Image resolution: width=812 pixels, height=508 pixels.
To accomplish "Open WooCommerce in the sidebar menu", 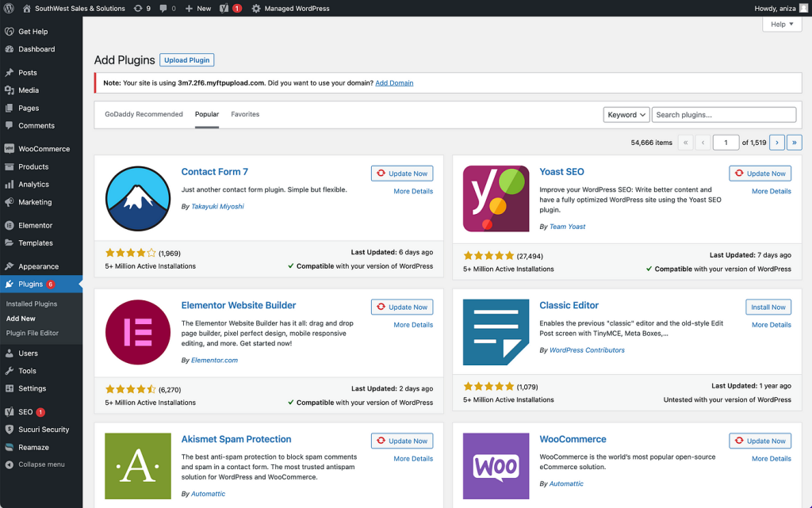I will (x=44, y=149).
